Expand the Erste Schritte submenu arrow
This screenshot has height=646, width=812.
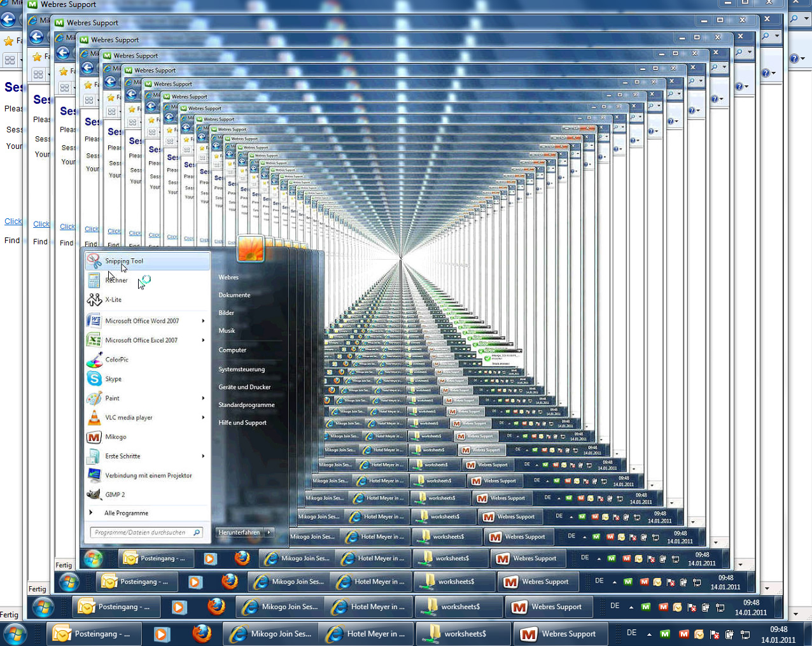[x=203, y=456]
